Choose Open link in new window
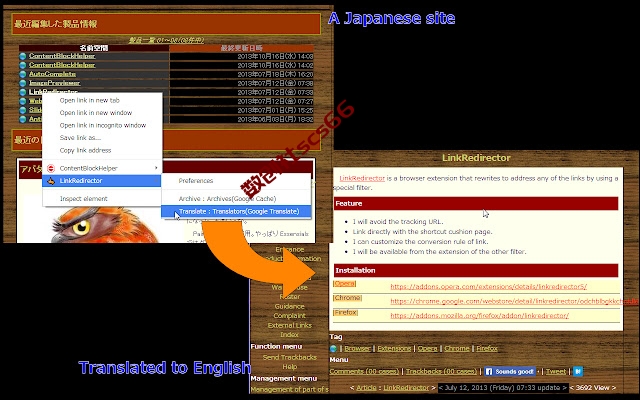640x400 pixels. click(x=96, y=113)
